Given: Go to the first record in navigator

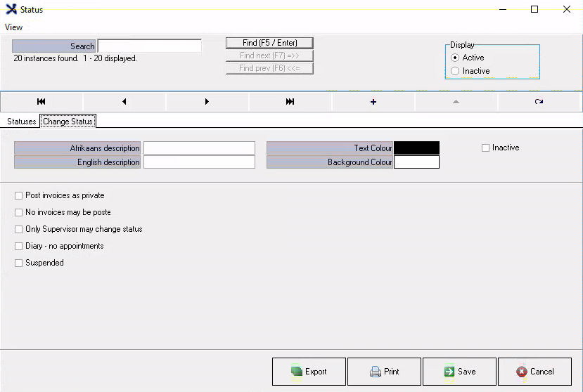Looking at the screenshot, I should pyautogui.click(x=41, y=102).
